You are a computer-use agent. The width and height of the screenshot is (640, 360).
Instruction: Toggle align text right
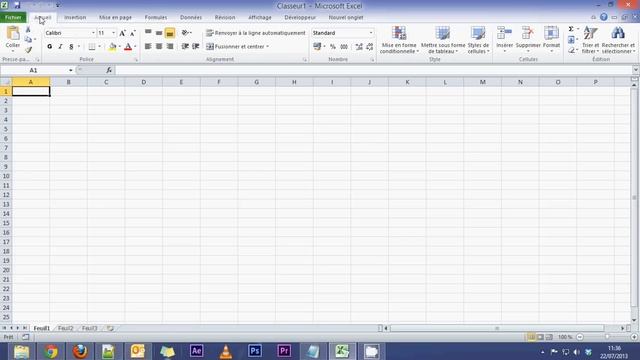point(170,47)
